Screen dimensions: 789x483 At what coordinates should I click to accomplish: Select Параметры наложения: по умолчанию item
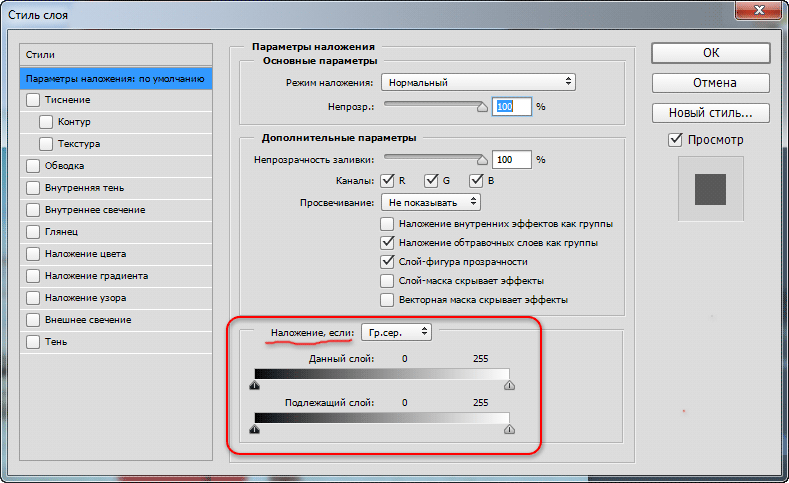click(116, 78)
